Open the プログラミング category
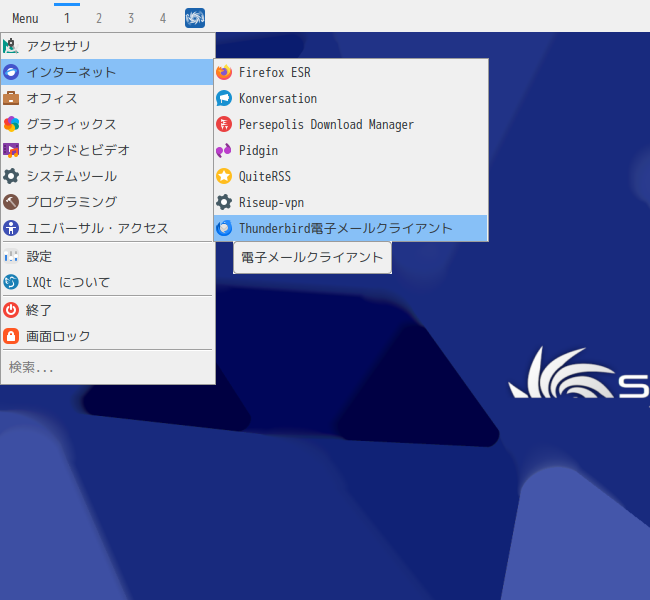 [108, 202]
